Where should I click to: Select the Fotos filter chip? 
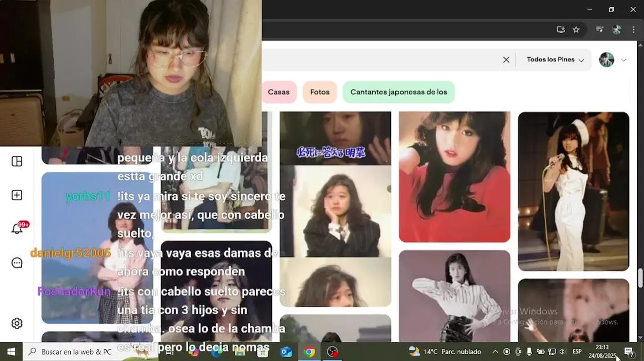click(x=320, y=92)
